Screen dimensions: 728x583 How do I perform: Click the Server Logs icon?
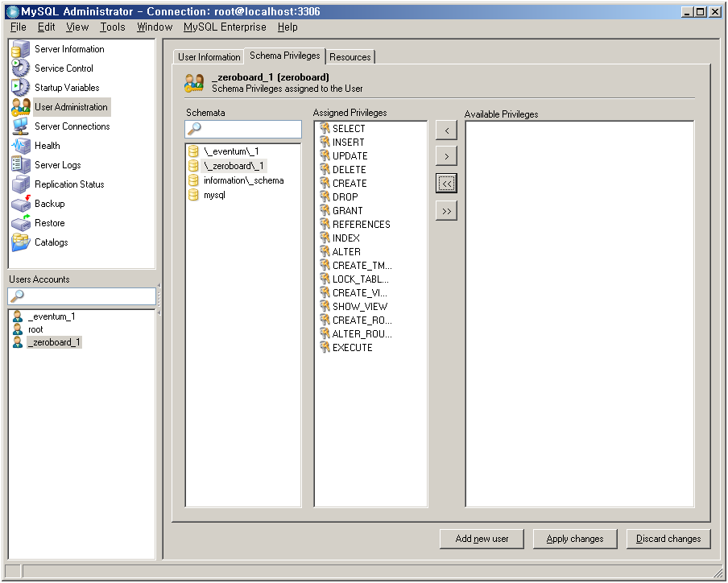point(20,165)
